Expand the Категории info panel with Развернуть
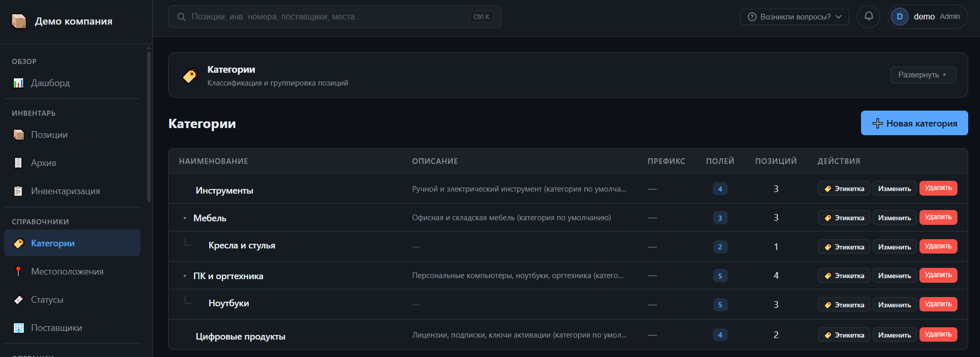980x357 pixels. (x=923, y=75)
